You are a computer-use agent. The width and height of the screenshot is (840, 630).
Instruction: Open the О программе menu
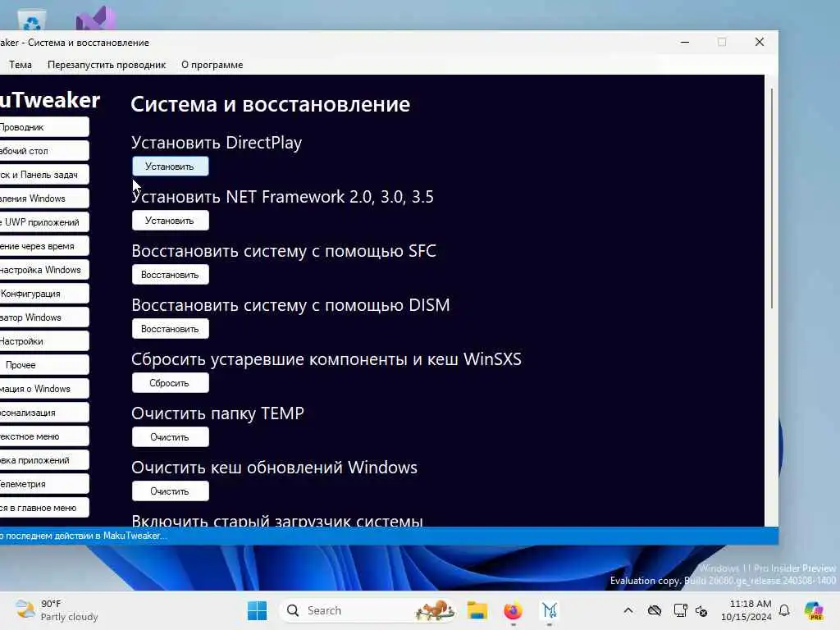[x=212, y=65]
